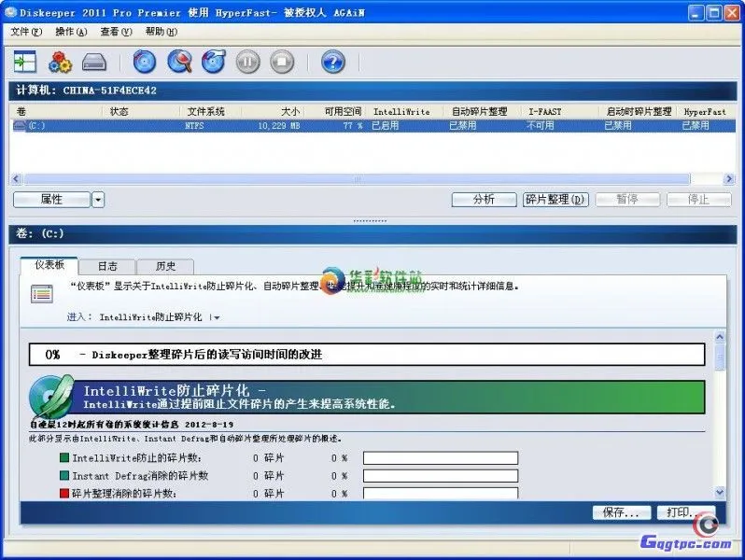The image size is (745, 560).
Task: Open the 文件(F) menu
Action: click(26, 32)
